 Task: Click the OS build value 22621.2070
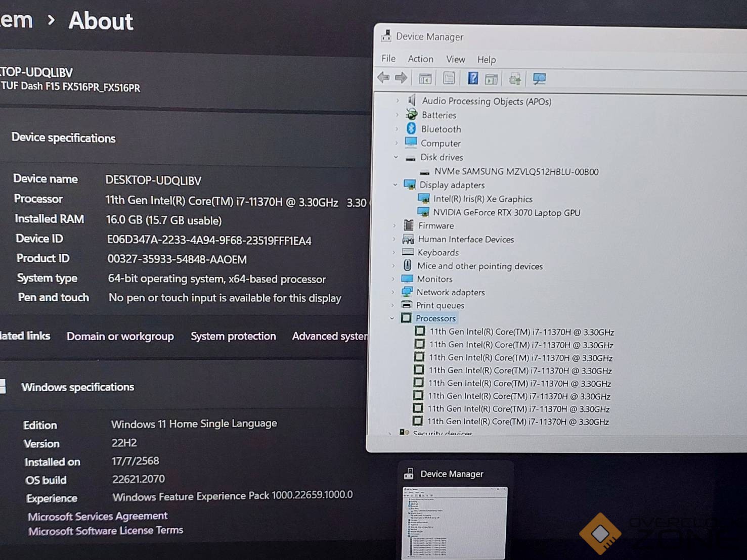139,479
